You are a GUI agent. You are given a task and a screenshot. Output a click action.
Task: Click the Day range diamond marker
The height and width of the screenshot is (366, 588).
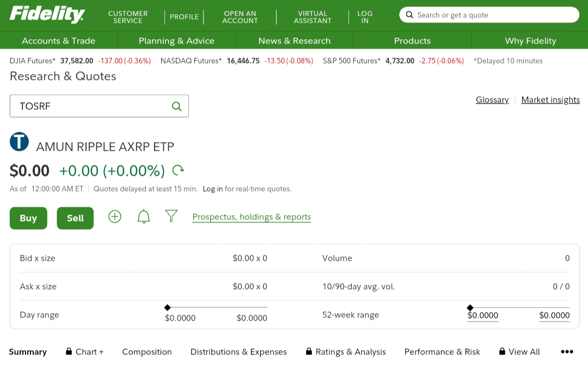(x=168, y=308)
